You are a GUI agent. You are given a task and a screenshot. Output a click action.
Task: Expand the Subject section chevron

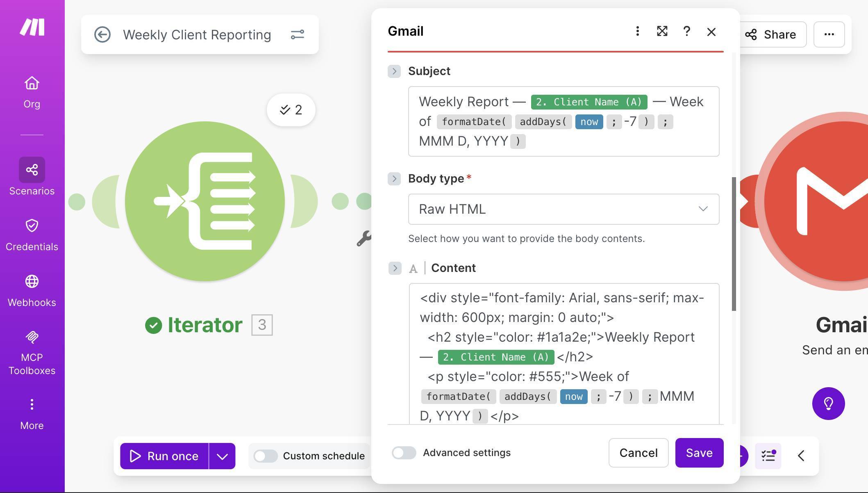[x=394, y=71]
